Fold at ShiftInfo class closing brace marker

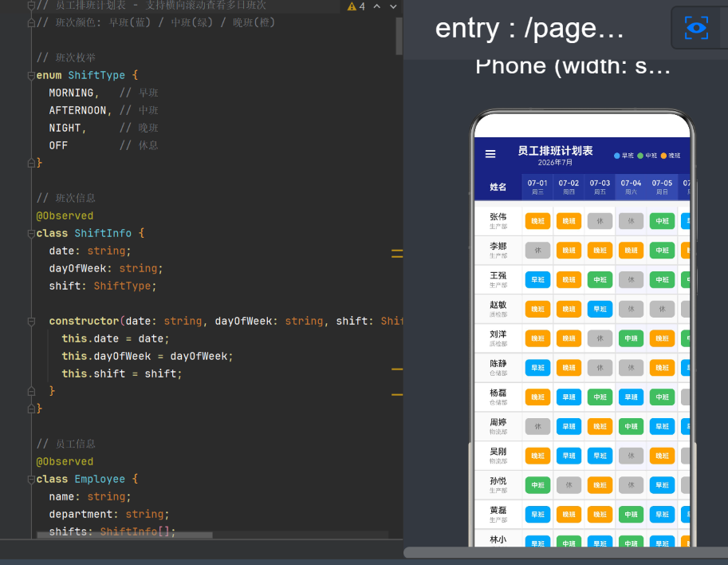[x=31, y=409]
